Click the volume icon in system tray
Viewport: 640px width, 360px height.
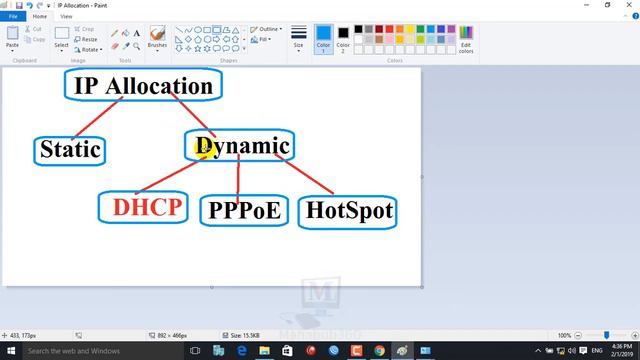point(571,351)
